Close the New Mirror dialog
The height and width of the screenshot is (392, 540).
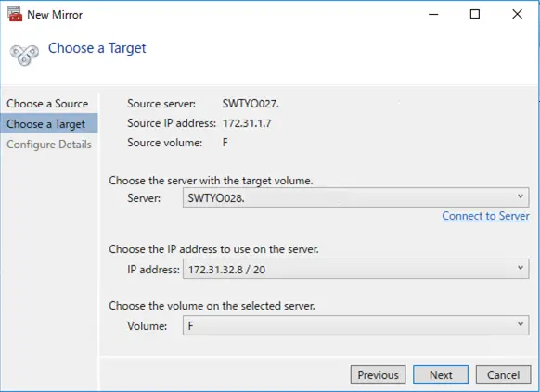517,15
